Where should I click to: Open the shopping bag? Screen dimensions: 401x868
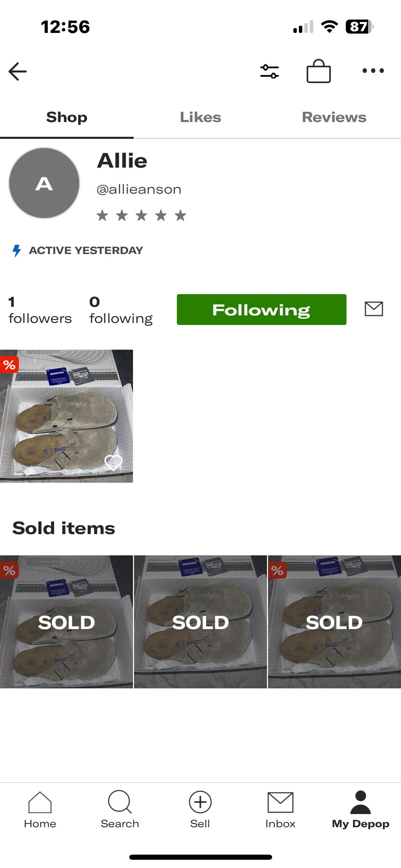318,71
